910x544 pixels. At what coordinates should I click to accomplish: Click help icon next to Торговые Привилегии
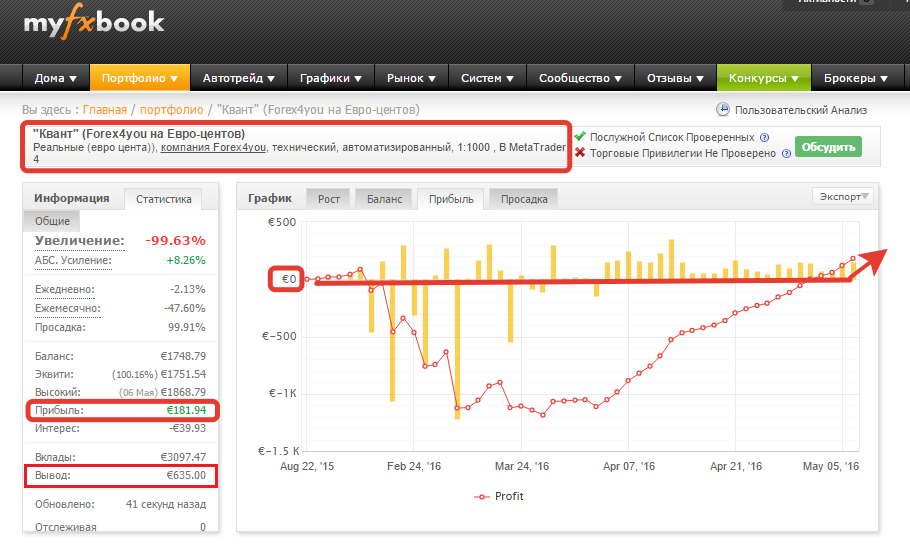coord(786,154)
